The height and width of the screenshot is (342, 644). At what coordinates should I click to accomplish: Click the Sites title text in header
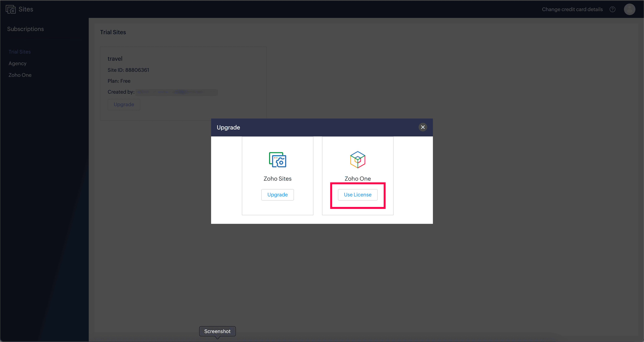click(26, 9)
